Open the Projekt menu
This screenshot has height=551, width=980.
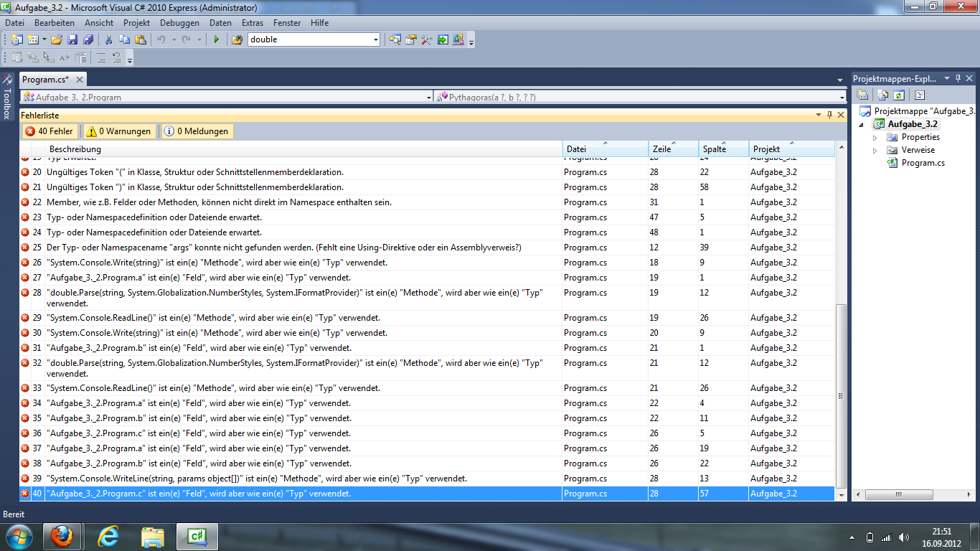click(x=136, y=23)
